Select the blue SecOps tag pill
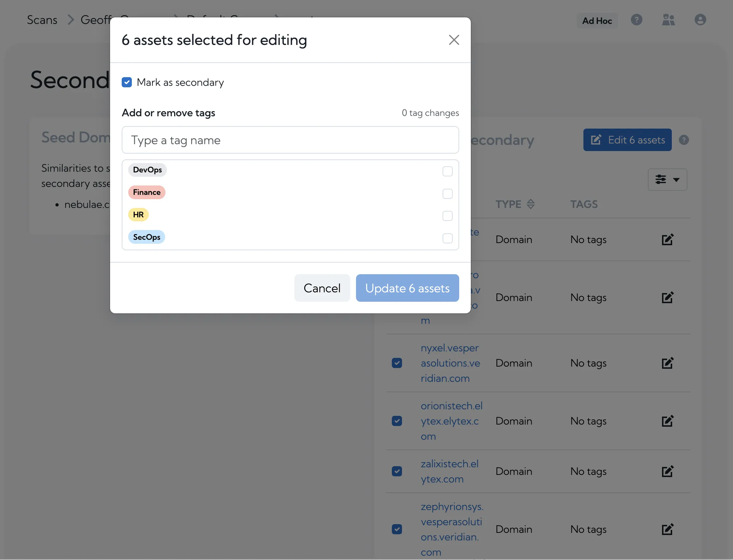733x560 pixels. click(147, 237)
